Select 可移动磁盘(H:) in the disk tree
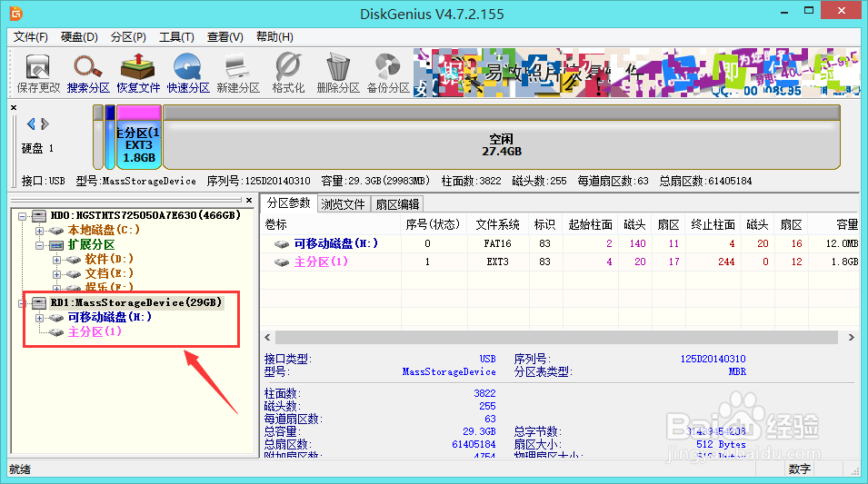 pos(110,317)
